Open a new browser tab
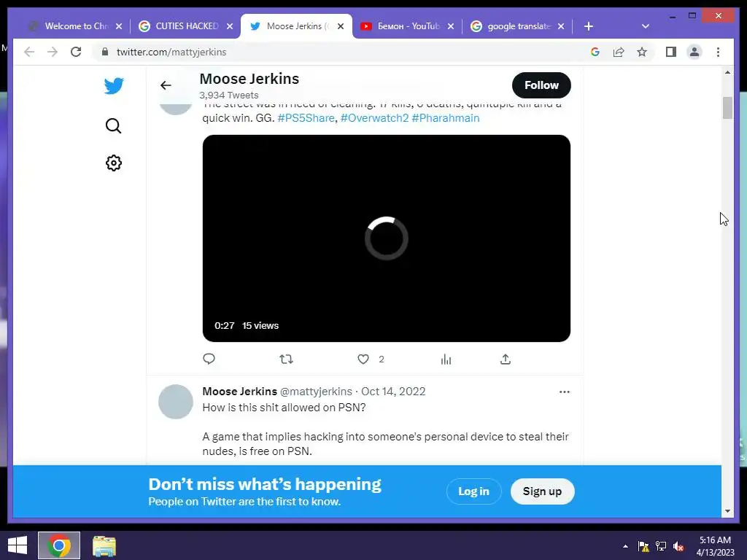The image size is (747, 560). pyautogui.click(x=589, y=26)
